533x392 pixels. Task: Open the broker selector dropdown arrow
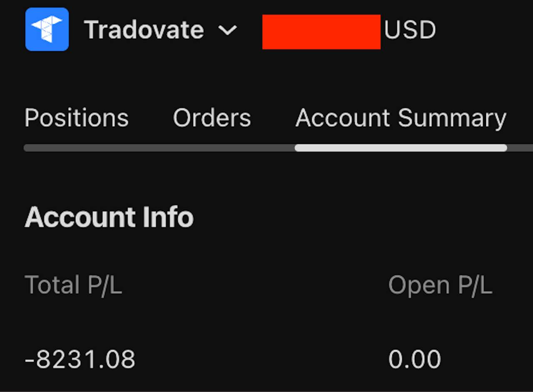click(x=228, y=30)
